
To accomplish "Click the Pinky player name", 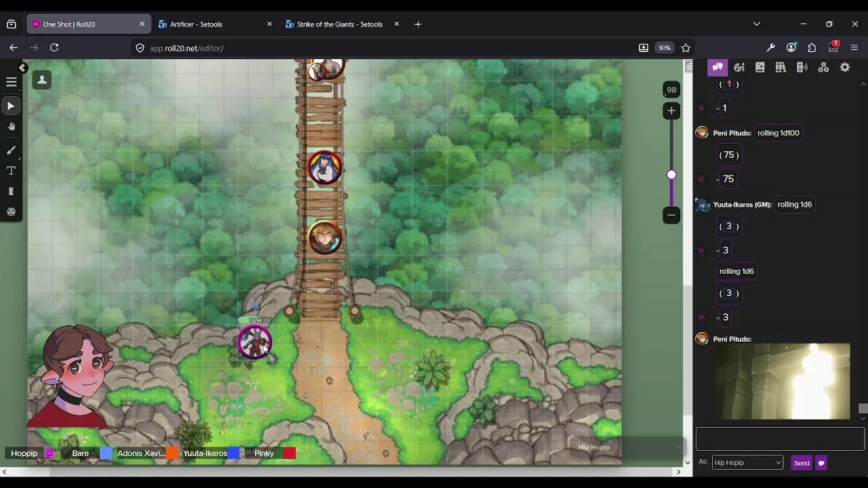I will pos(264,453).
